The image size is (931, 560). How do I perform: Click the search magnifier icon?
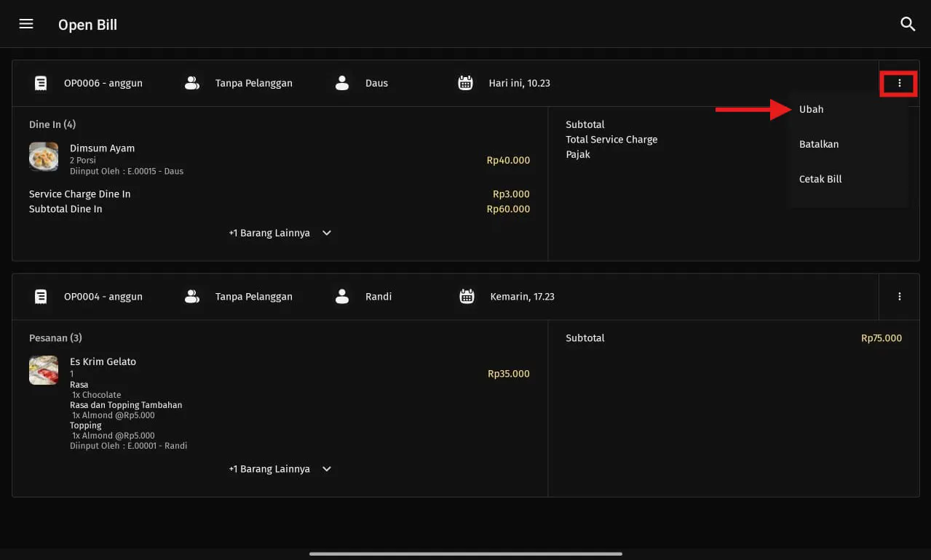coord(907,24)
